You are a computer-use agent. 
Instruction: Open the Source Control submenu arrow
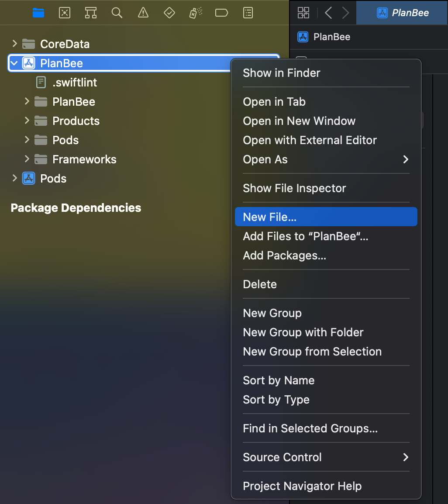pyautogui.click(x=406, y=457)
